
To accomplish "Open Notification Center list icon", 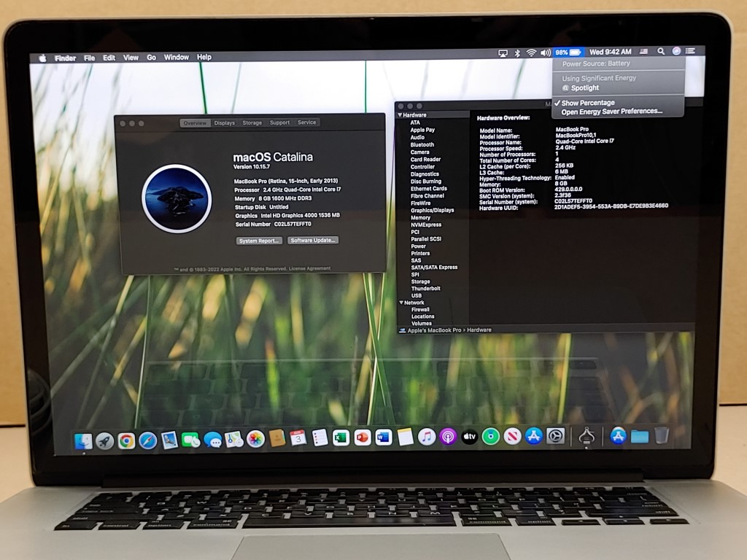I will point(690,50).
